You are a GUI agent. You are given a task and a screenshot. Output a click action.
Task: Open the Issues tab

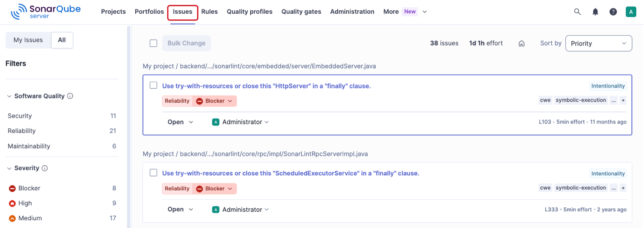click(x=182, y=12)
